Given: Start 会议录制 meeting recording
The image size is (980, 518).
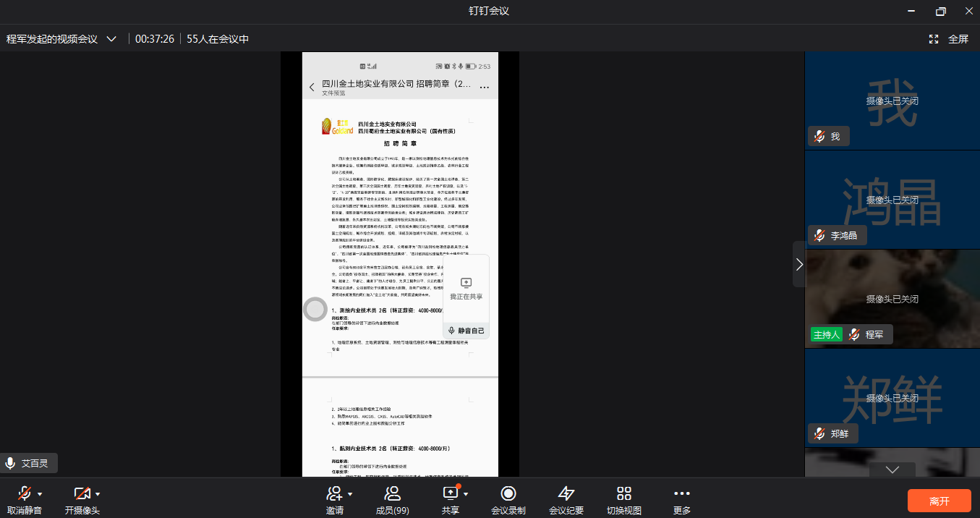Looking at the screenshot, I should [508, 500].
